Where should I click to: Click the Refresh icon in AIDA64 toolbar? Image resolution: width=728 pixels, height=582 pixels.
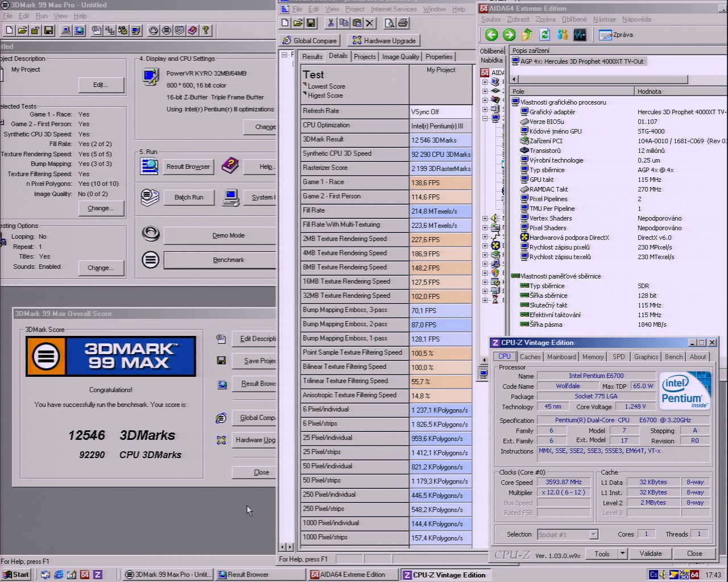click(x=544, y=35)
